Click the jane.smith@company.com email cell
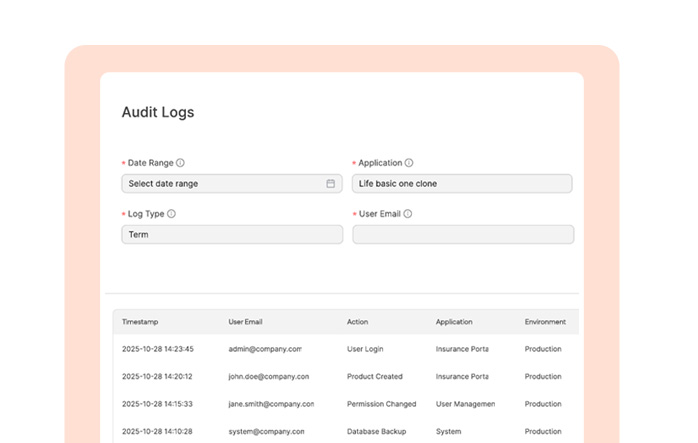The image size is (698, 443). click(x=271, y=404)
